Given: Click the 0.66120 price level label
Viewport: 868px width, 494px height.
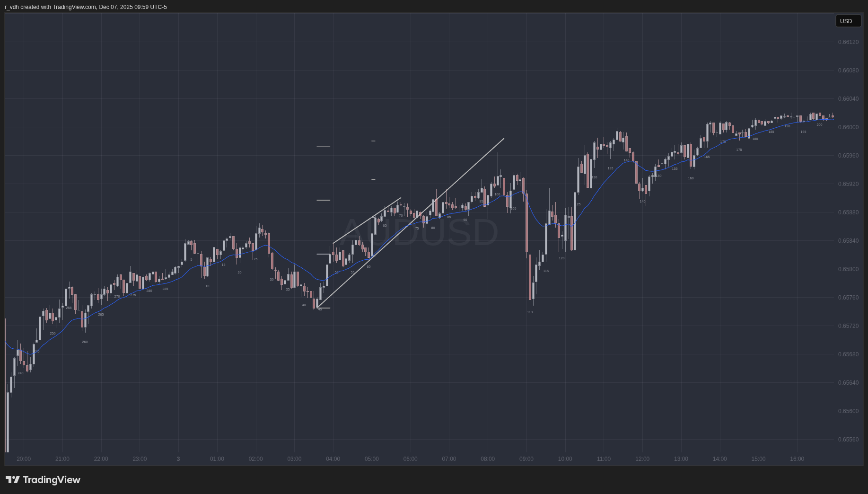Looking at the screenshot, I should click(x=848, y=42).
